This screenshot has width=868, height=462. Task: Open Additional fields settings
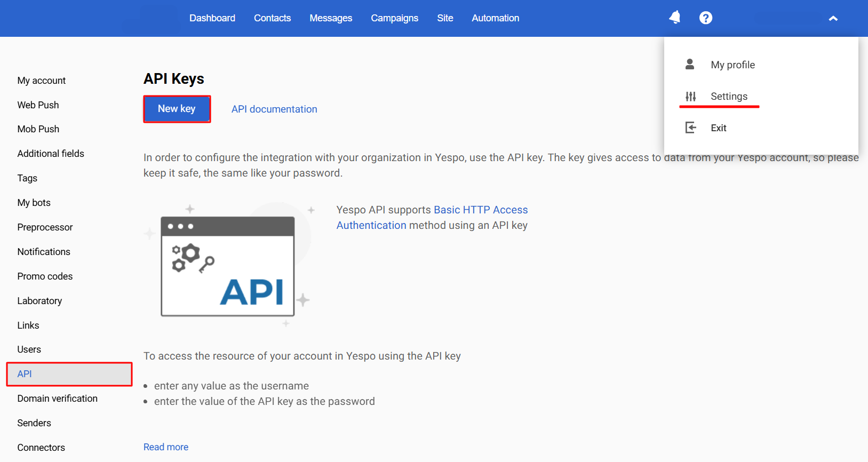51,154
